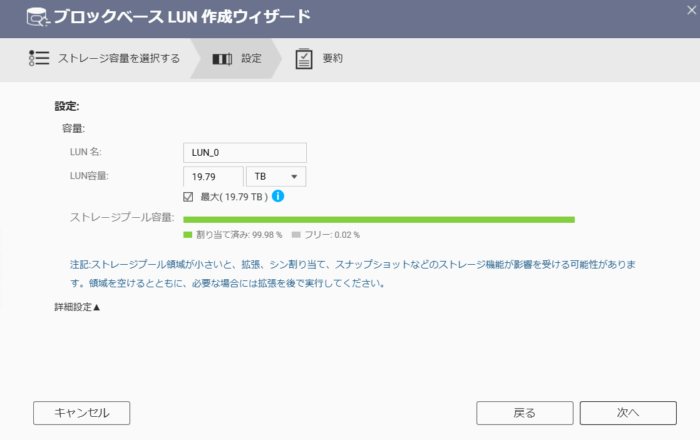Click 戻る to go back
This screenshot has width=700, height=440.
[x=524, y=412]
